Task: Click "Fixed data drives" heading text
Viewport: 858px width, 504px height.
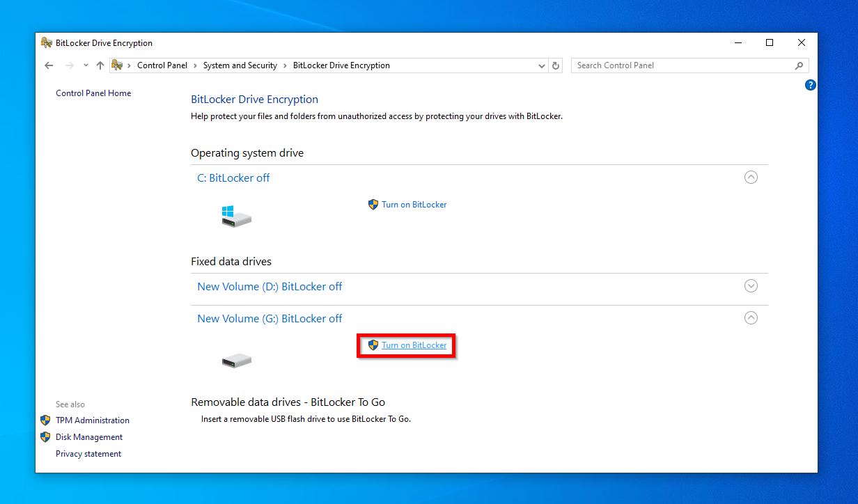Action: [231, 262]
